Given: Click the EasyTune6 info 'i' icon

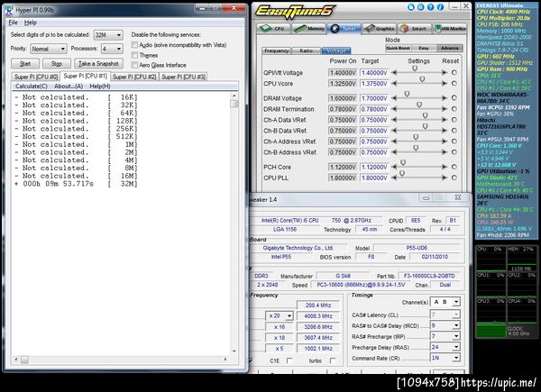Looking at the screenshot, I should pos(441,7).
